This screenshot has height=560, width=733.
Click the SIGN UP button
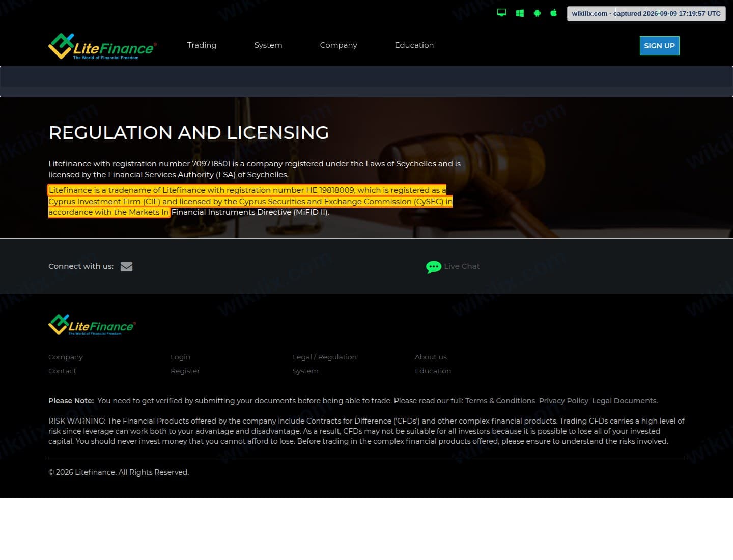(659, 46)
